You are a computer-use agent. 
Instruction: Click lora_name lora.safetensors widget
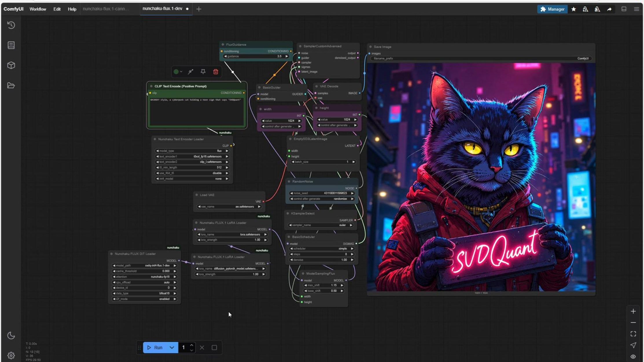coord(232,234)
